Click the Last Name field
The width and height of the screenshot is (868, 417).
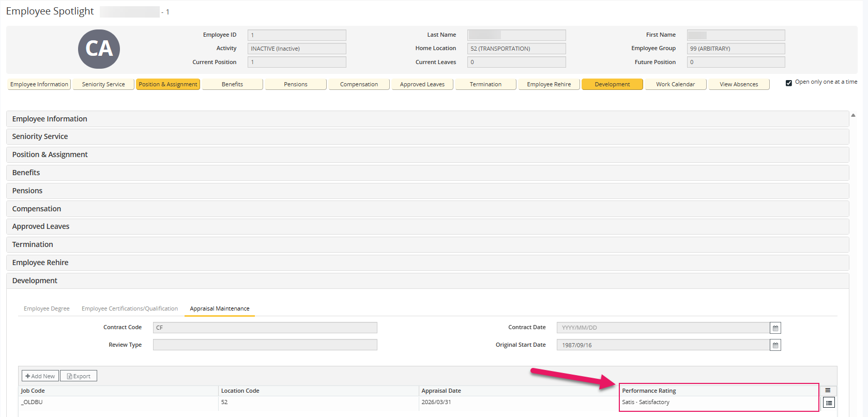pos(516,35)
